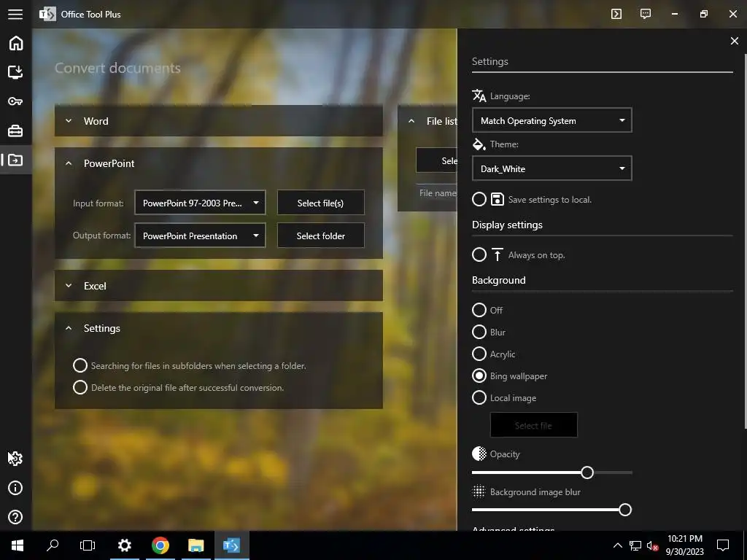
Task: Click the Select file(s) button
Action: coord(321,203)
